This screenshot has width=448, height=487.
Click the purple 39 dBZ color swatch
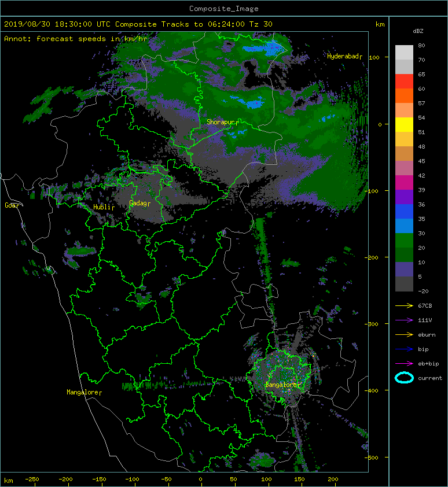(x=404, y=197)
